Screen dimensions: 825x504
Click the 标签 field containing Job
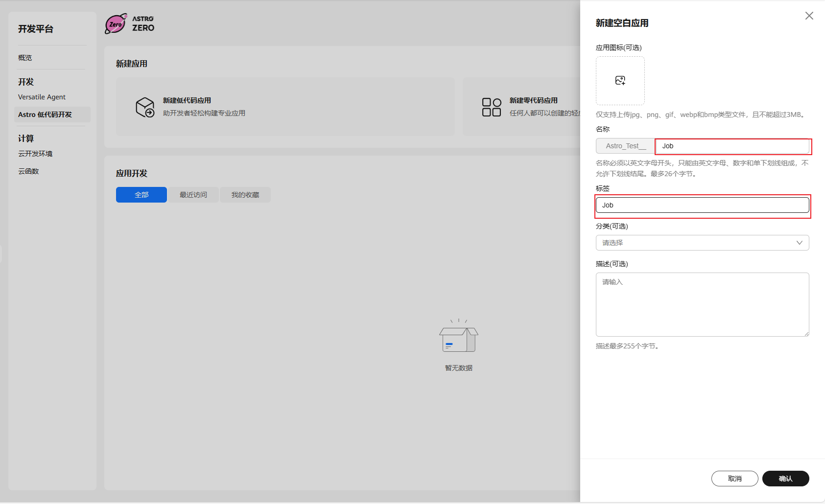703,205
